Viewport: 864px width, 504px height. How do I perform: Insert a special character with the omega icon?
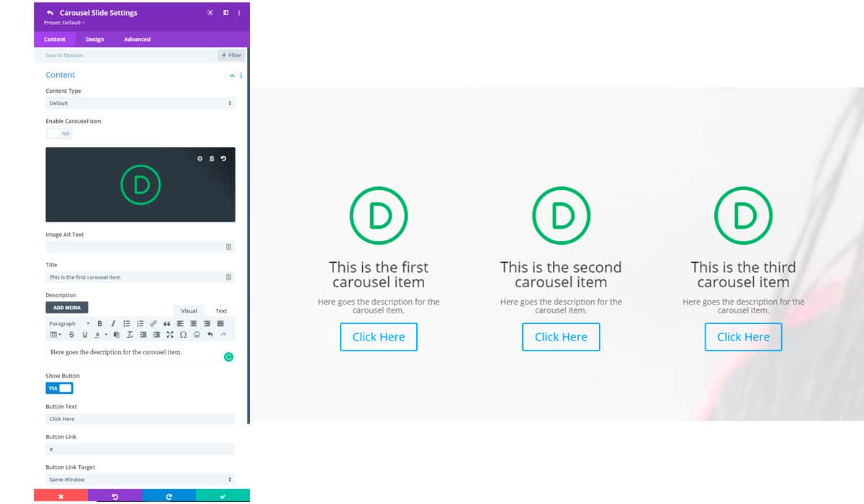[x=184, y=334]
